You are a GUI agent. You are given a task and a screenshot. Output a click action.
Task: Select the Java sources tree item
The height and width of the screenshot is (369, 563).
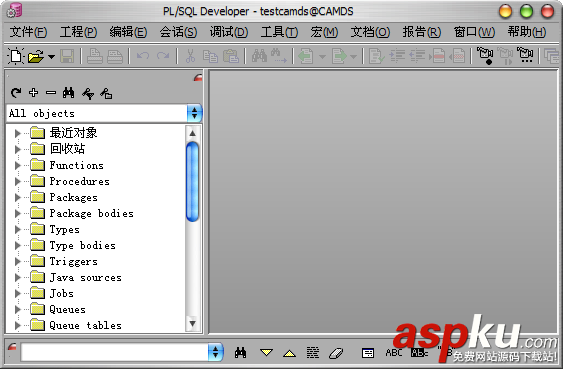pos(85,277)
